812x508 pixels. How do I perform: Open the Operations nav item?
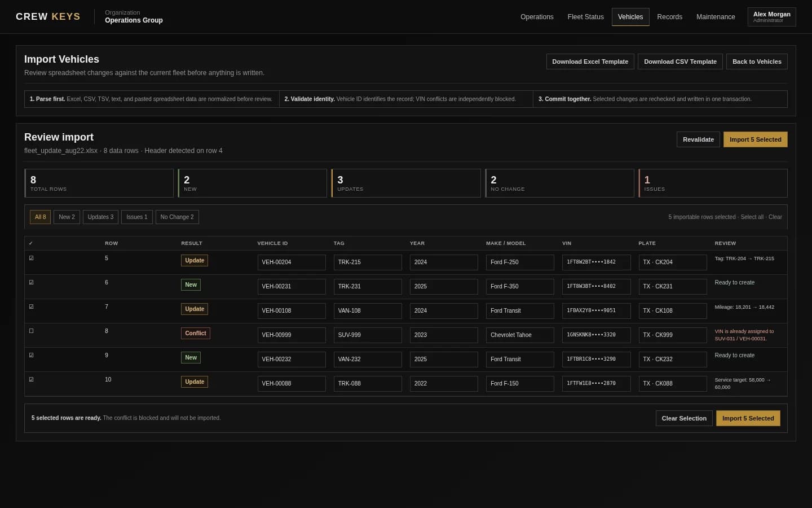[x=537, y=17]
